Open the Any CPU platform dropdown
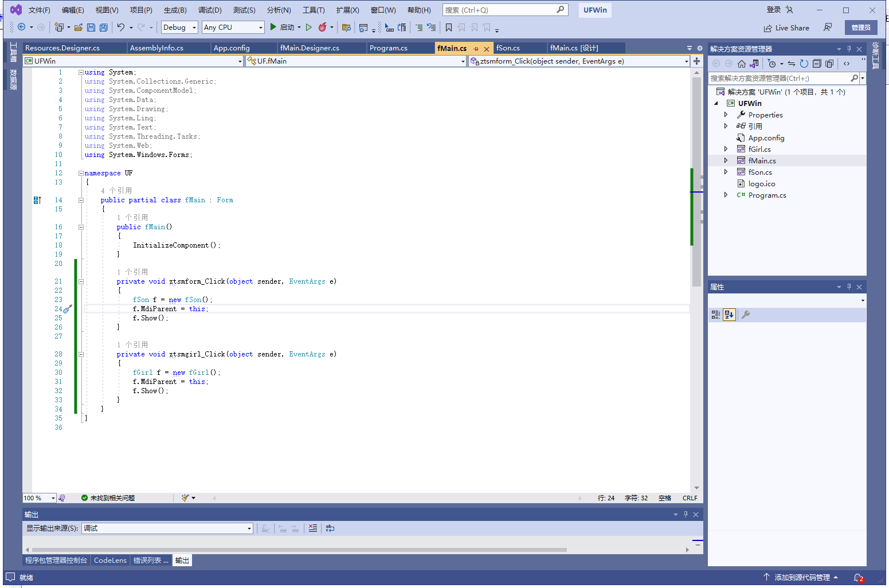This screenshot has height=588, width=889. tap(233, 27)
